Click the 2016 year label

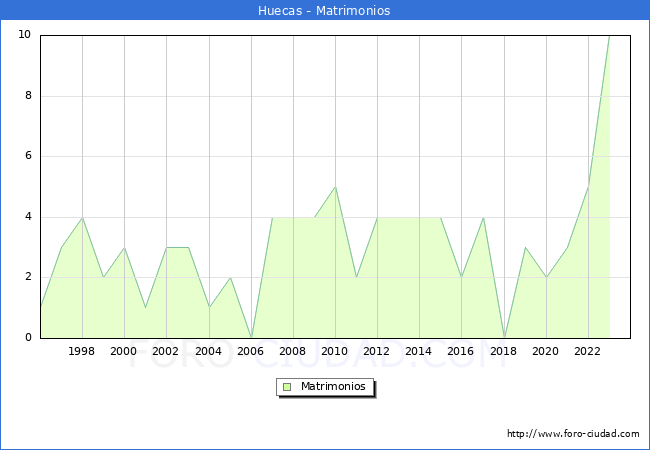click(x=461, y=352)
